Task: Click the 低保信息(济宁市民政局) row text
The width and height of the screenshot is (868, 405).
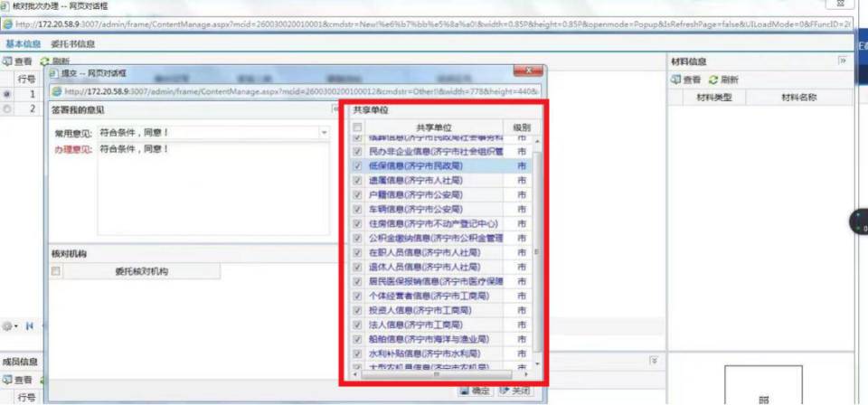Action: (x=416, y=165)
